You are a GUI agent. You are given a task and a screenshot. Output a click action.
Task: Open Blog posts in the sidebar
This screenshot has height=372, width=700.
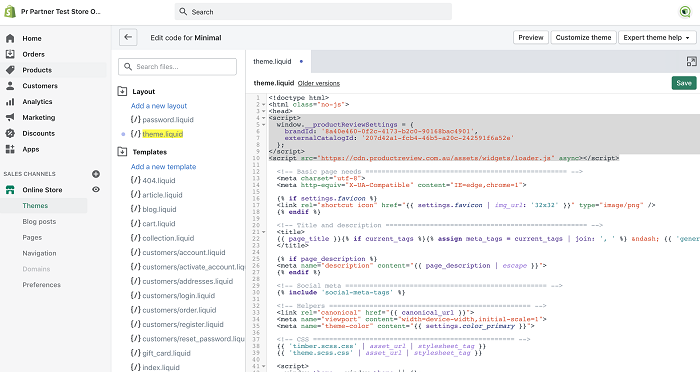pos(39,222)
